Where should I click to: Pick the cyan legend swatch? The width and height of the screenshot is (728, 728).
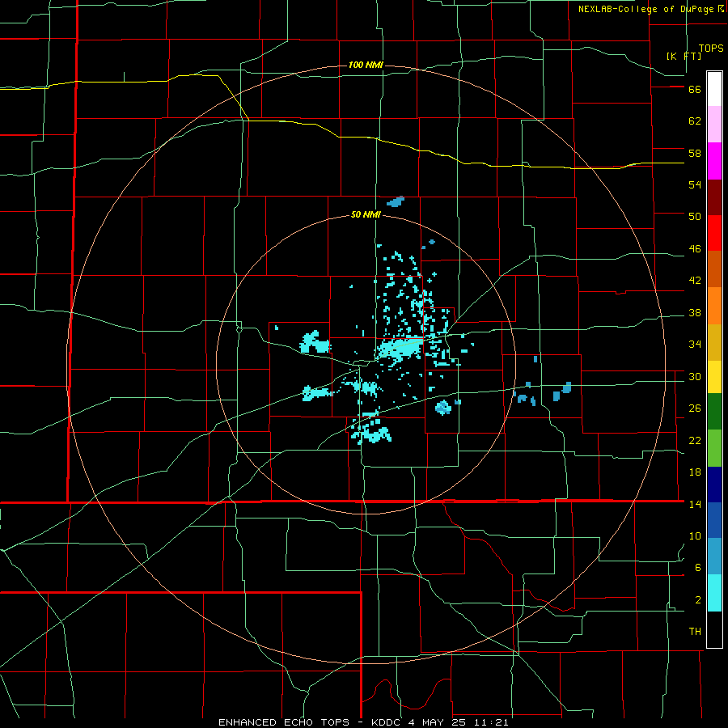(714, 593)
